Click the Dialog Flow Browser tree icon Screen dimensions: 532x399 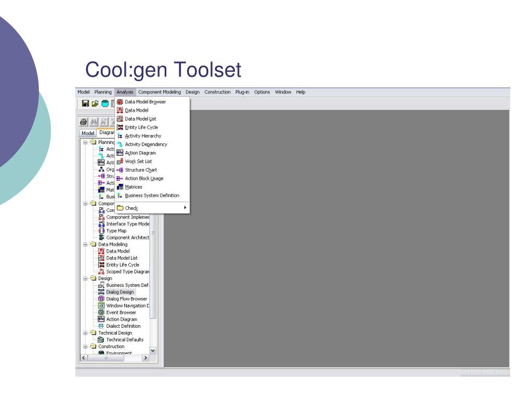coord(101,299)
